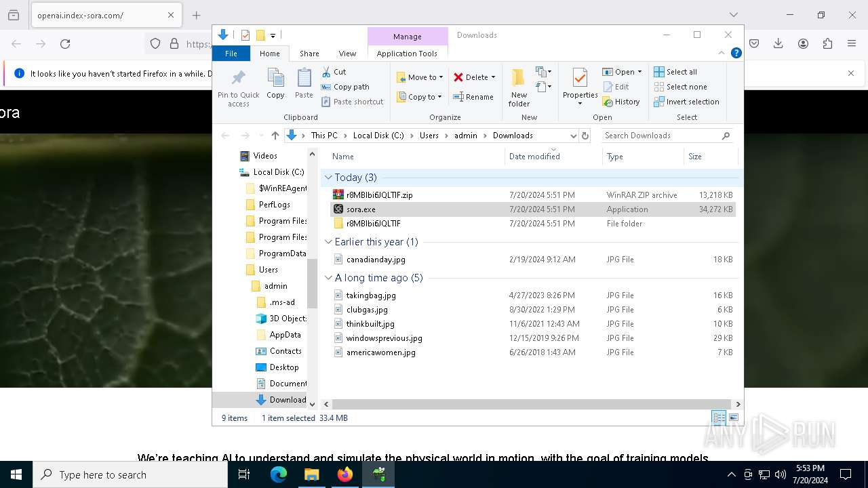Select the openai.index-sora.com Firefox tab

coord(105,15)
